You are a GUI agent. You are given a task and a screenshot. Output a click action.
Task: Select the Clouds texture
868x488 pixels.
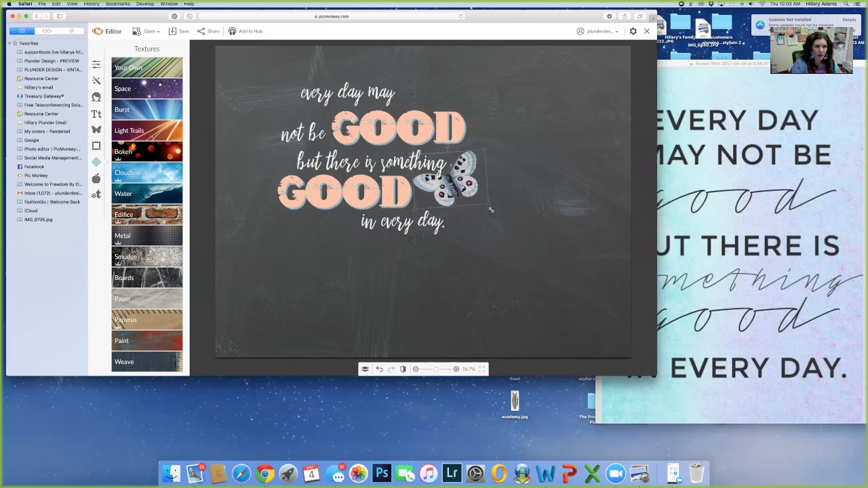point(147,172)
